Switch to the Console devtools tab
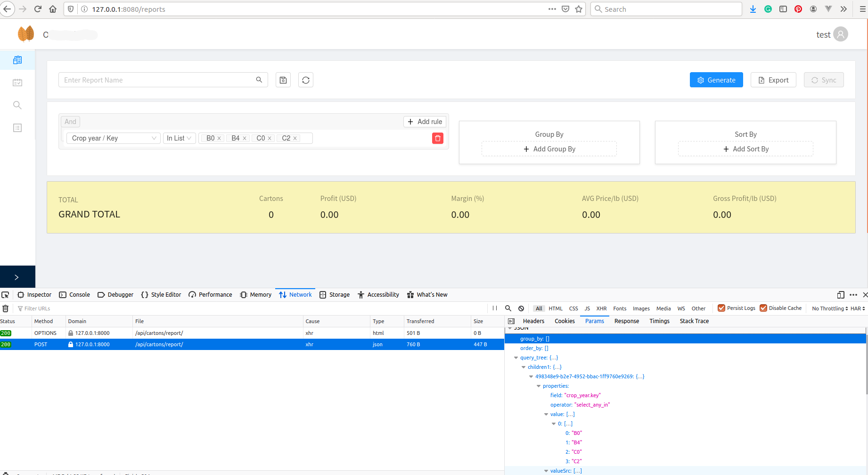The image size is (868, 475). 74,295
